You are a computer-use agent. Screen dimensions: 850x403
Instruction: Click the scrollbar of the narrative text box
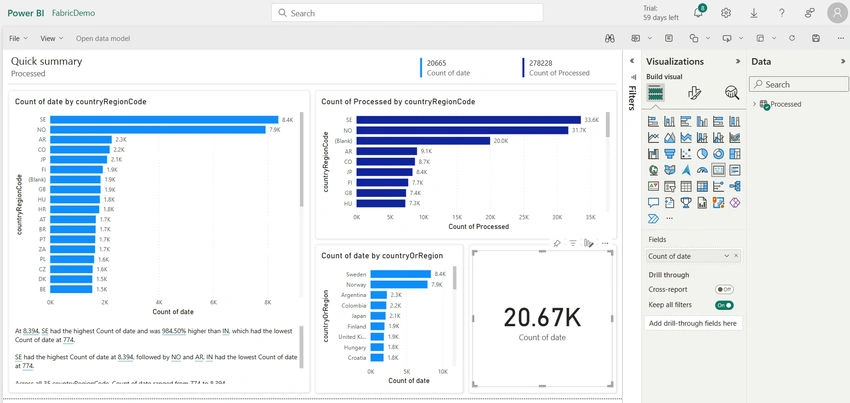click(x=301, y=348)
